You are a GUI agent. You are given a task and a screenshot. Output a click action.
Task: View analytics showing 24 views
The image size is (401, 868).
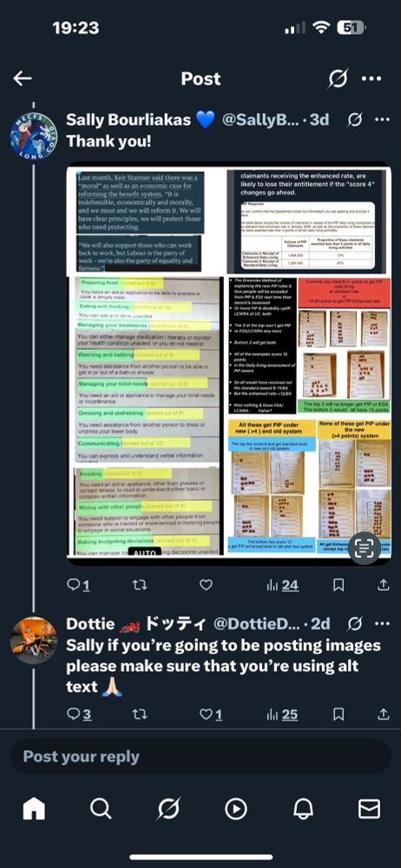(x=282, y=584)
